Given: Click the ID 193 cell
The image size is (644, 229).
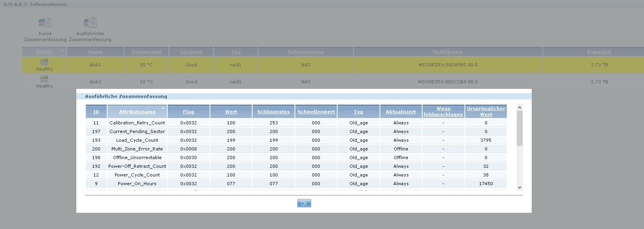Looking at the screenshot, I should 96,140.
